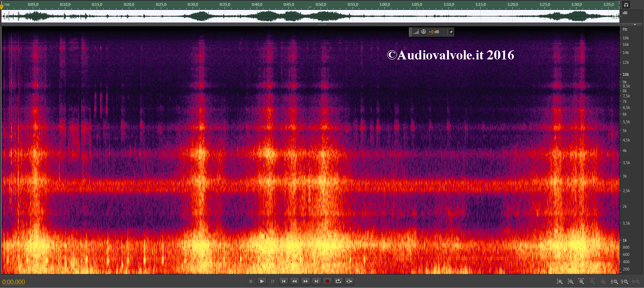This screenshot has height=288, width=644.
Task: Click the 2,5k mark on frequency scale
Action: 626,191
